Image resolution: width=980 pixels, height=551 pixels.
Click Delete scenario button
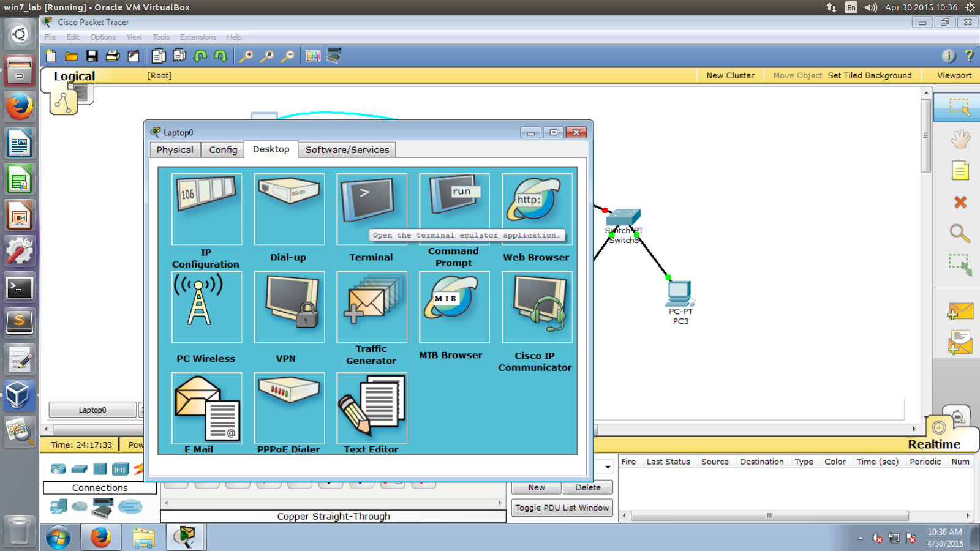588,487
